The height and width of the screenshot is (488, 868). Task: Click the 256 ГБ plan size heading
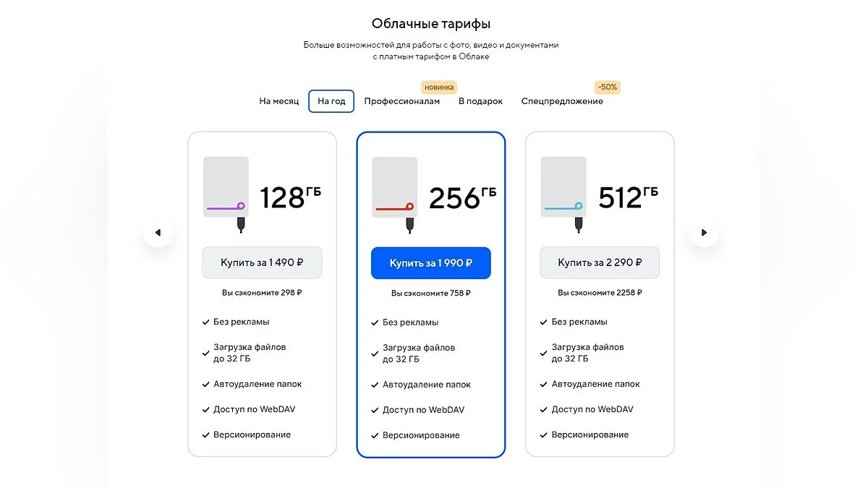[x=463, y=197]
